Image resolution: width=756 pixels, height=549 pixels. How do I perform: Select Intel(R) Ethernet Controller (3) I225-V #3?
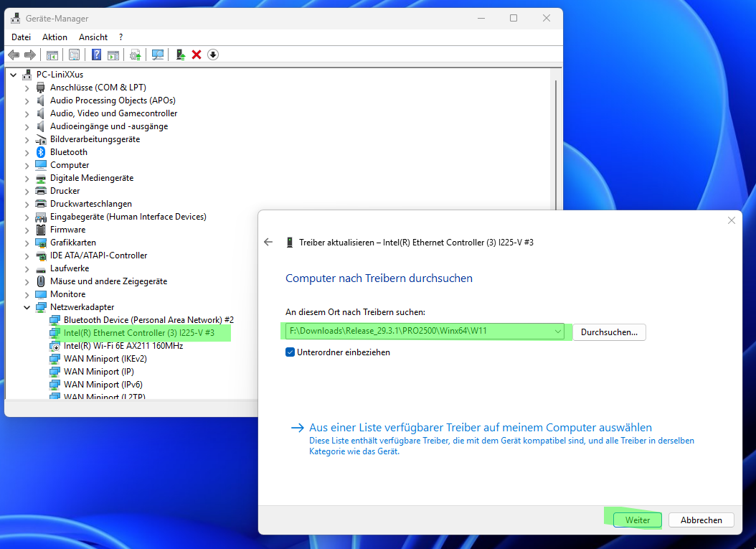click(139, 333)
